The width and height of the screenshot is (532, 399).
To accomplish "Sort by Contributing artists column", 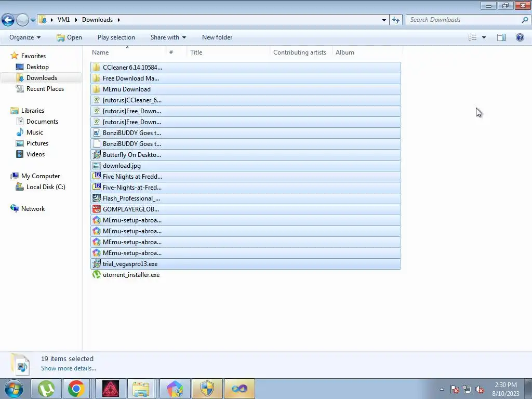I will click(301, 52).
